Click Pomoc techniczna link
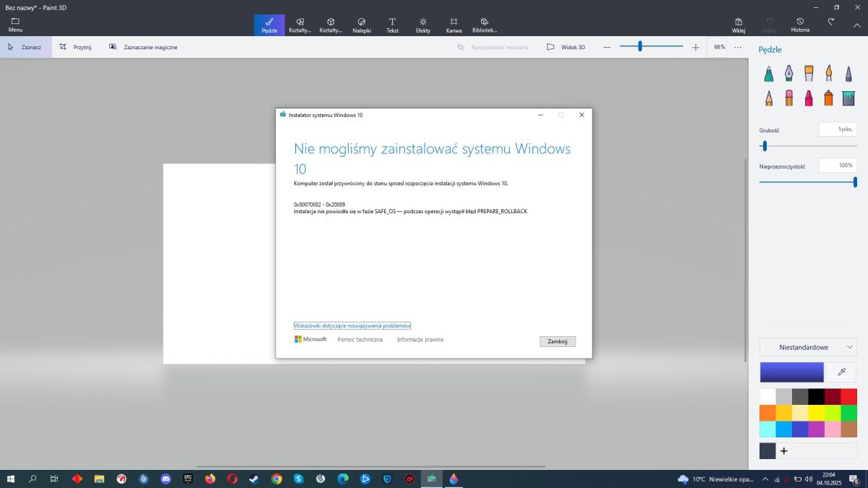This screenshot has height=488, width=868. tap(359, 340)
